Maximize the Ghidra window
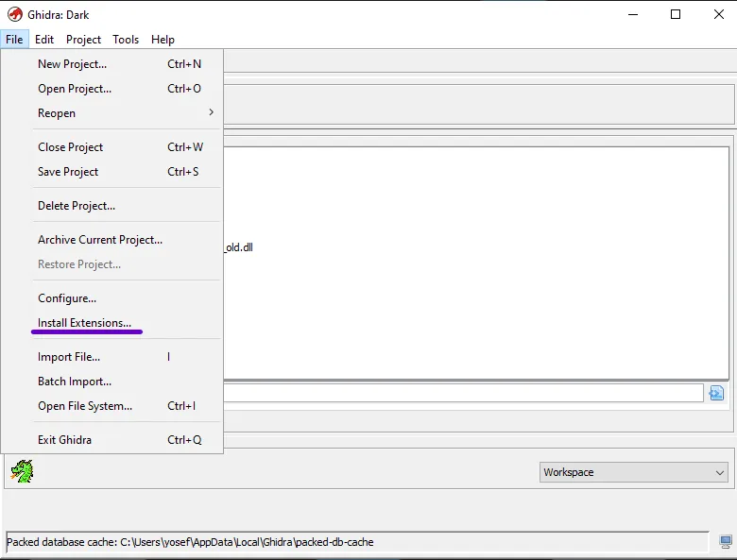Viewport: 737px width, 560px height. (x=676, y=14)
